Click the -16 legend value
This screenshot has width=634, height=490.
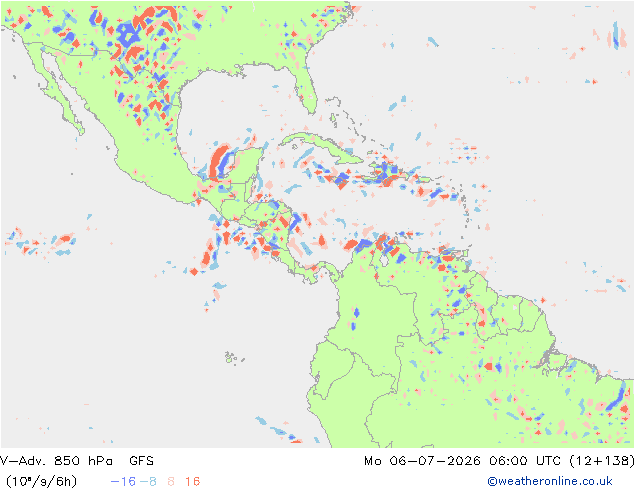pyautogui.click(x=123, y=482)
